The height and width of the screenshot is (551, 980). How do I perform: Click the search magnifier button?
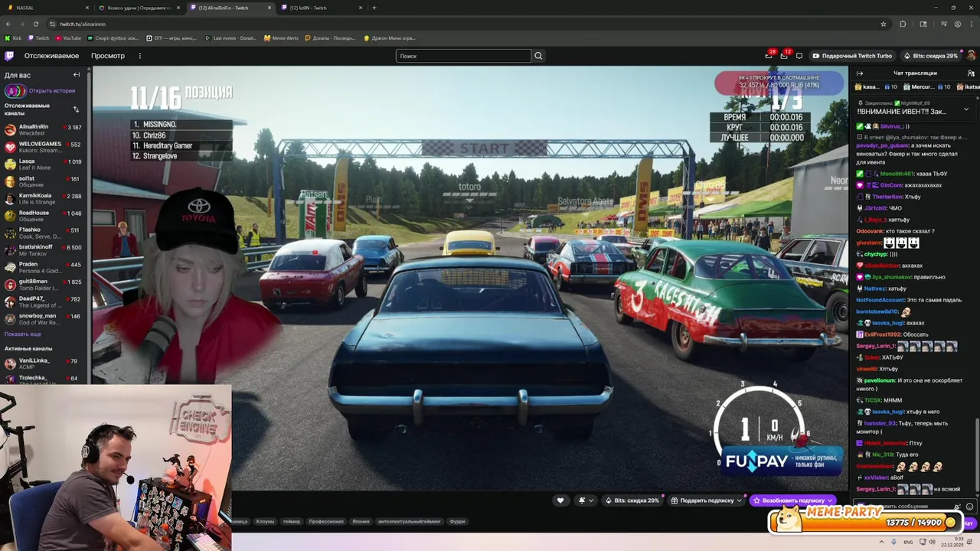coord(538,56)
